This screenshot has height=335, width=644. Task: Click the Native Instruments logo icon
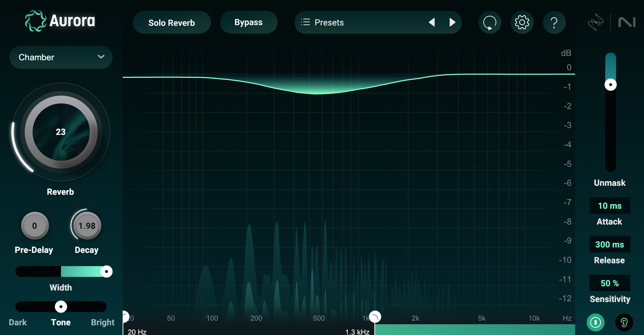(627, 22)
